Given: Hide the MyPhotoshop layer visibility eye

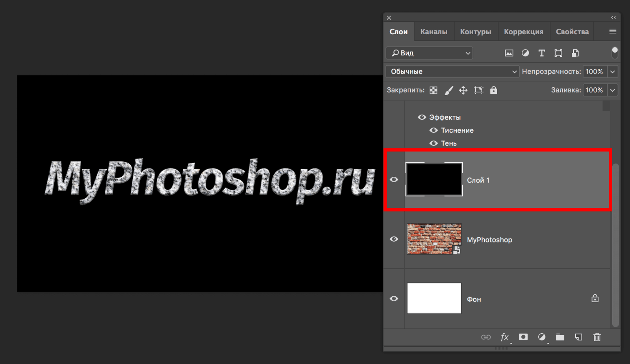Looking at the screenshot, I should [x=394, y=239].
